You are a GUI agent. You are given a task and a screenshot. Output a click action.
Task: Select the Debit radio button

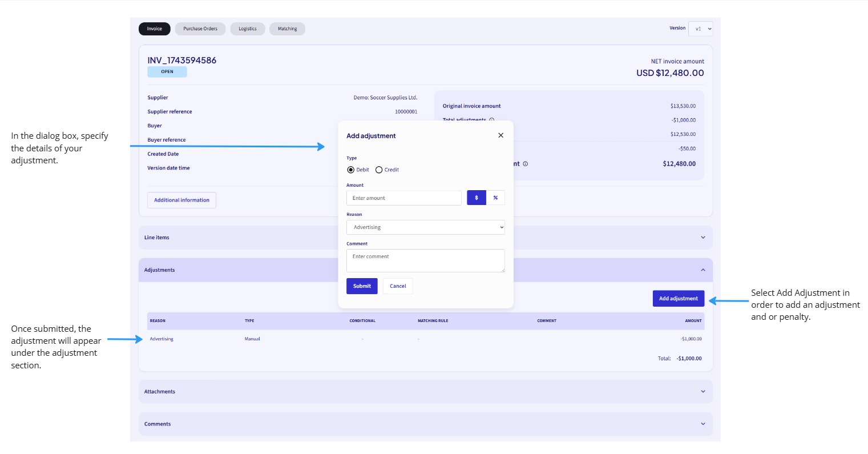pos(351,170)
